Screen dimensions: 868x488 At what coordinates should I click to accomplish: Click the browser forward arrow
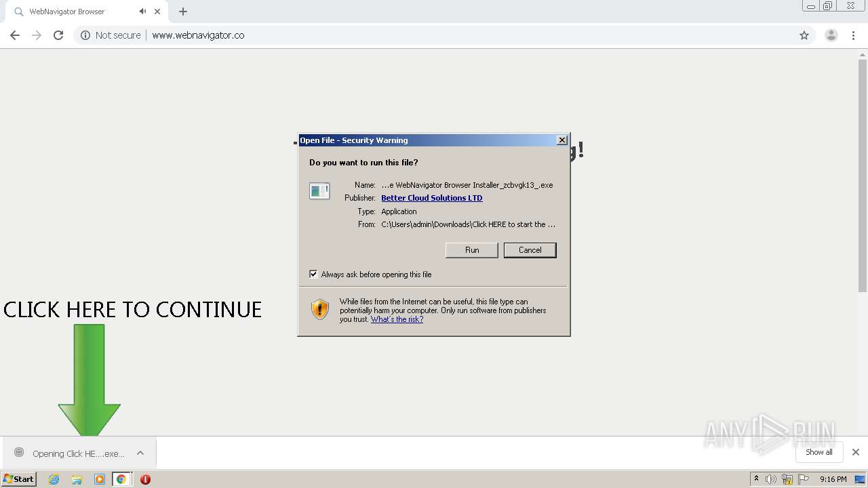coord(37,35)
